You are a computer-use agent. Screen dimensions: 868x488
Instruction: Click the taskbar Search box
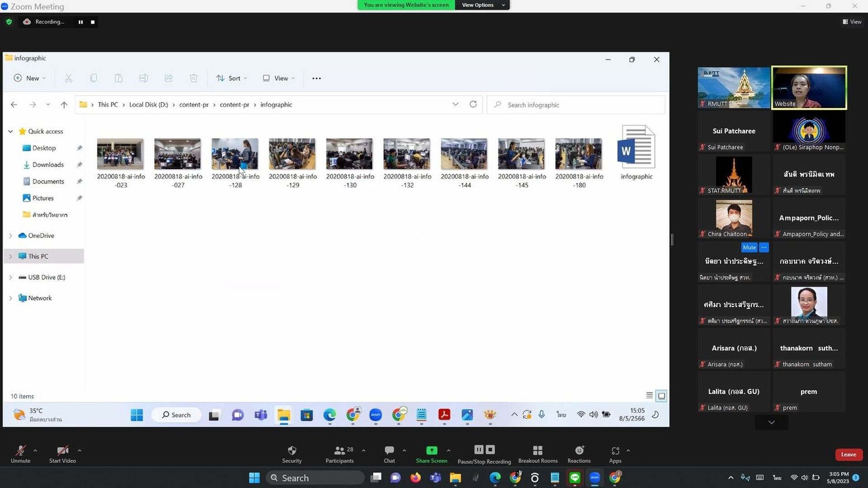[x=315, y=478]
